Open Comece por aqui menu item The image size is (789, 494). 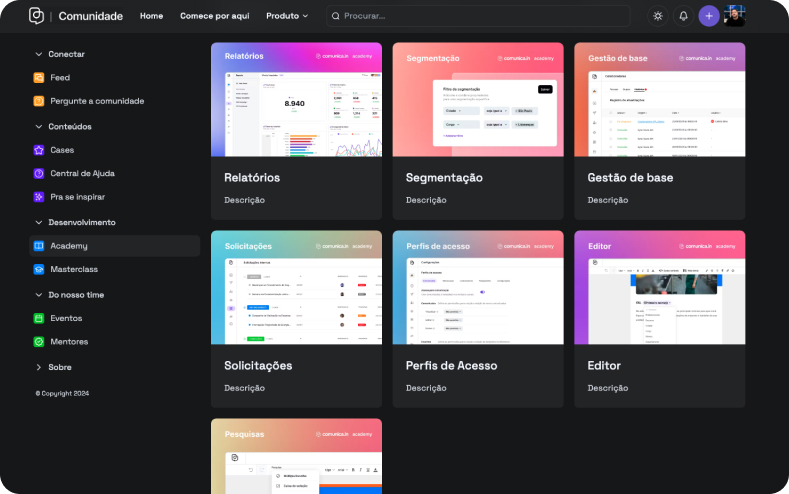(x=215, y=16)
